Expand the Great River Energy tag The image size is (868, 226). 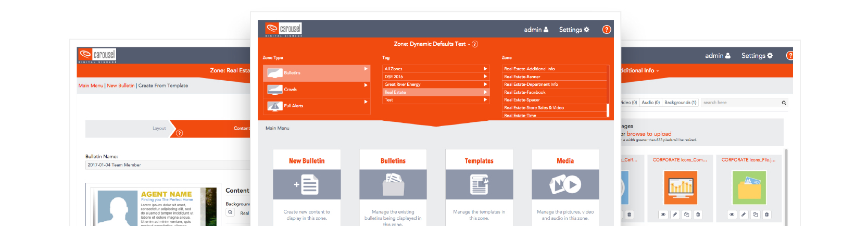click(485, 84)
